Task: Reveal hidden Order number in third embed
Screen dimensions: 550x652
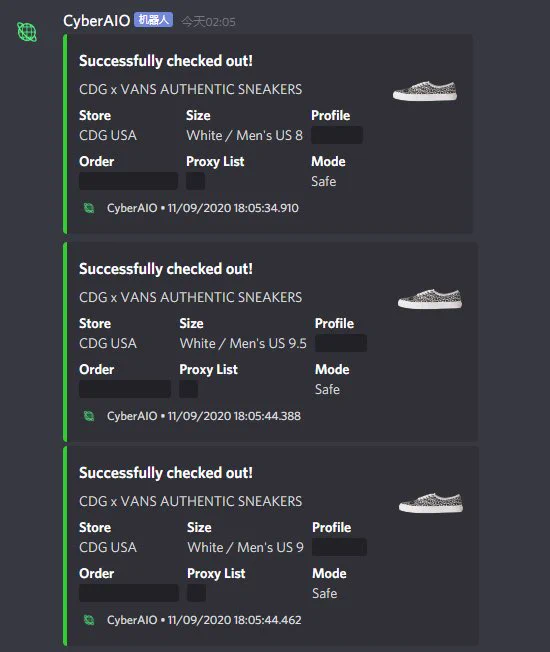Action: point(129,593)
